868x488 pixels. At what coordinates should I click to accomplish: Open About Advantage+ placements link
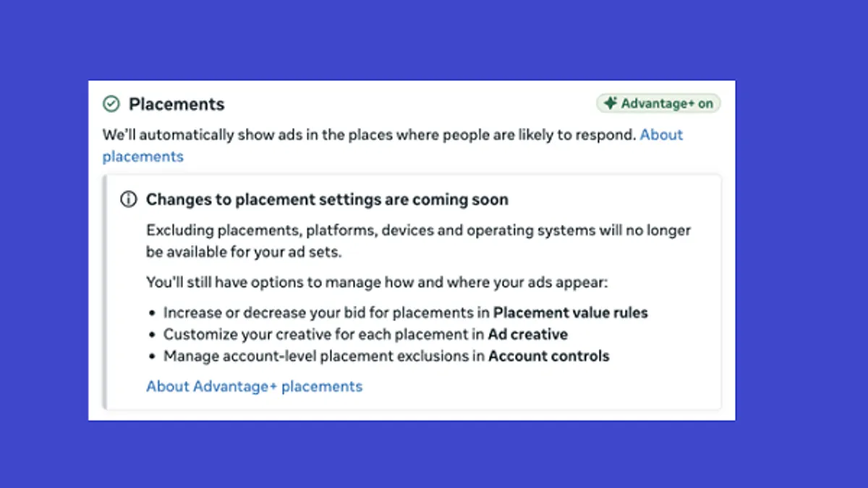[254, 386]
